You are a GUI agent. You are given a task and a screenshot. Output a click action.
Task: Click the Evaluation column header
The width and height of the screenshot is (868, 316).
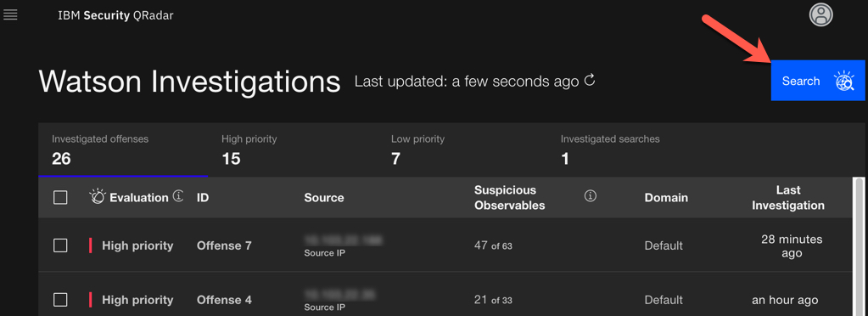pos(138,197)
